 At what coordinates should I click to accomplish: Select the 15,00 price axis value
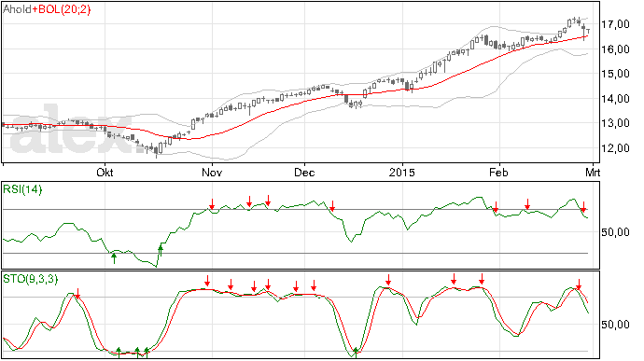tap(615, 74)
